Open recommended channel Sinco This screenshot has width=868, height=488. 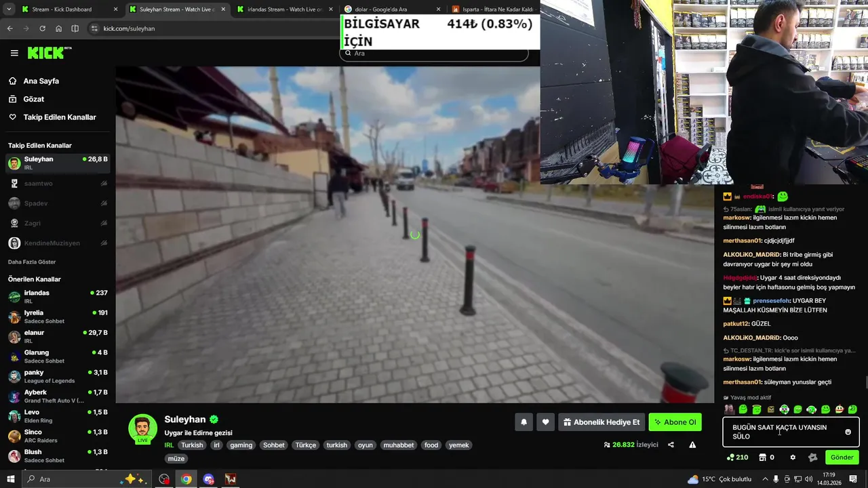pos(58,436)
